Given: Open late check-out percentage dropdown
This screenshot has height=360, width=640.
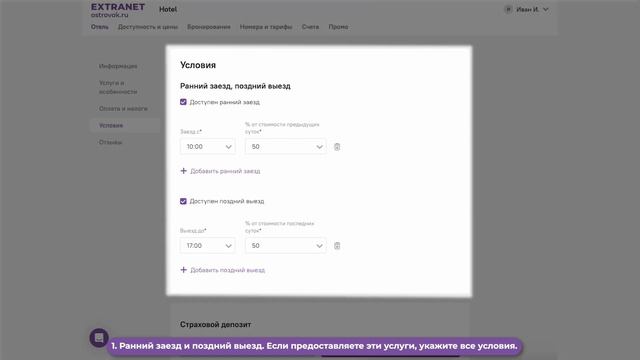Looking at the screenshot, I should click(286, 246).
